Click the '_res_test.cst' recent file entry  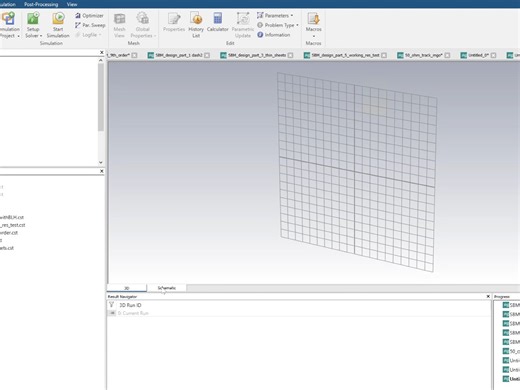coord(13,225)
